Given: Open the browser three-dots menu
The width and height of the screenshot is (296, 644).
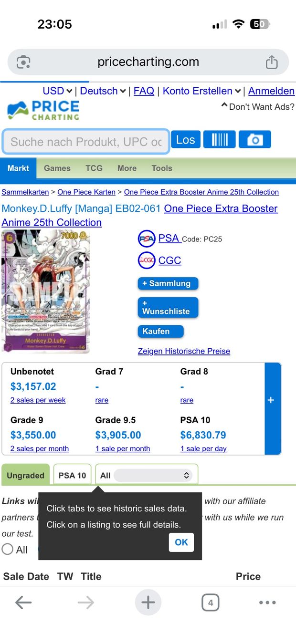Looking at the screenshot, I should pyautogui.click(x=267, y=603).
